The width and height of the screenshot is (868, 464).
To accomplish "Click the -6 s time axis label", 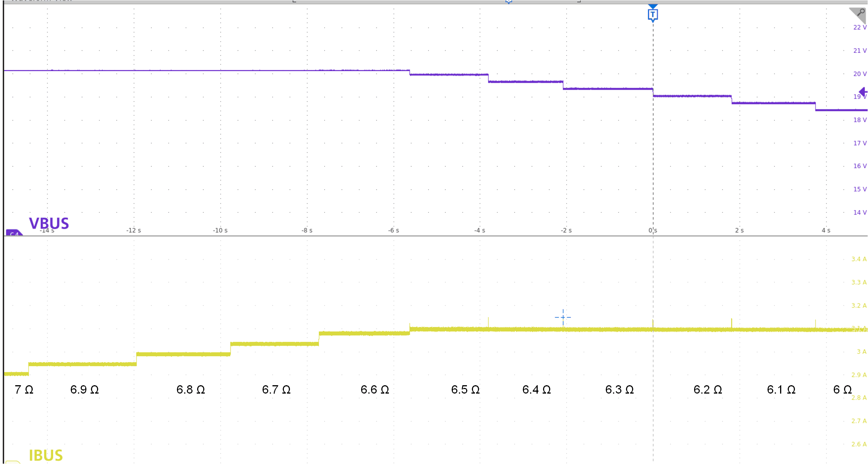I will tap(393, 230).
